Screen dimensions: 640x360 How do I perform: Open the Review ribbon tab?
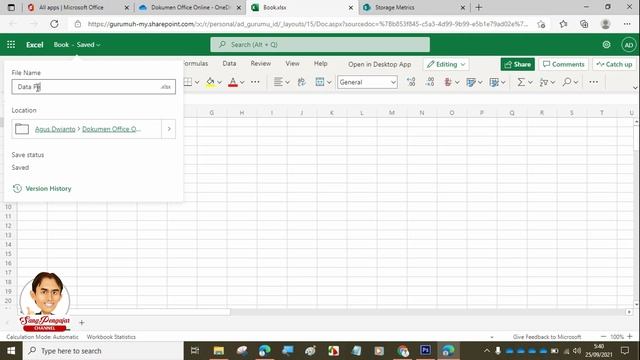pyautogui.click(x=261, y=63)
